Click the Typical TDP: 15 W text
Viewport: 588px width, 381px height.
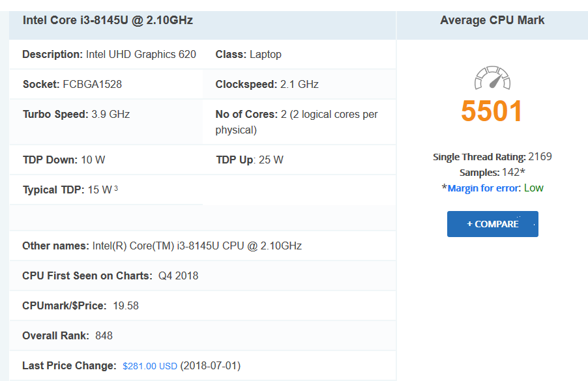pyautogui.click(x=68, y=190)
